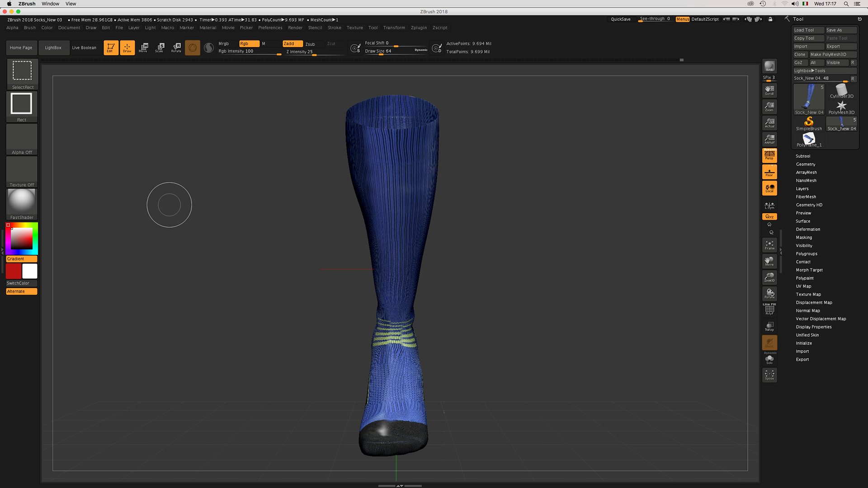Click the AAHalf zoom icon
This screenshot has width=868, height=488.
(x=769, y=139)
